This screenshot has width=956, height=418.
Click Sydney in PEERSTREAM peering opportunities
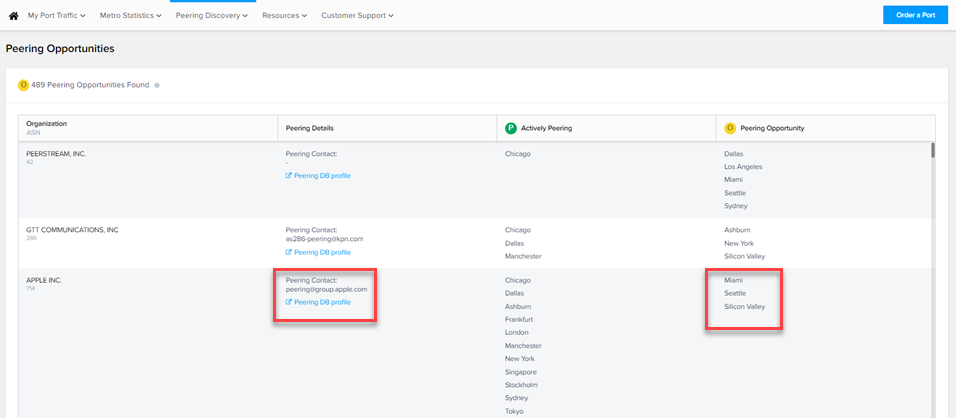[x=736, y=206]
